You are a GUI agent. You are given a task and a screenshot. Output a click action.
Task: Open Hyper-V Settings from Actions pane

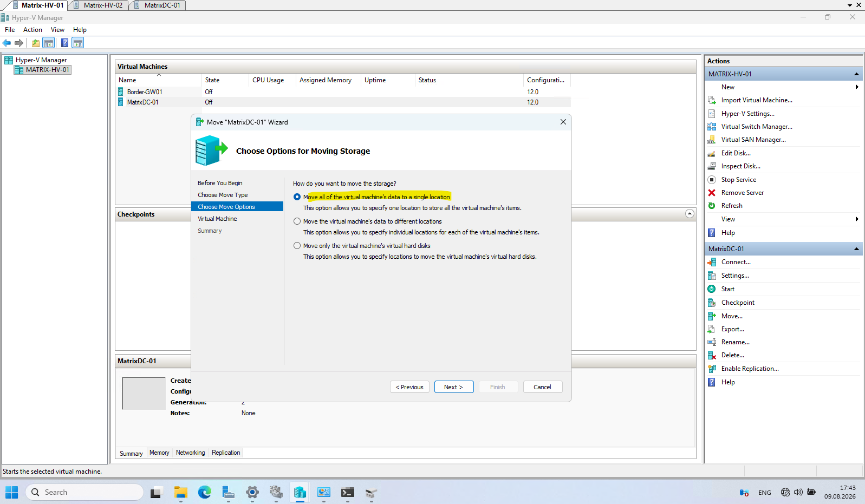pyautogui.click(x=747, y=114)
